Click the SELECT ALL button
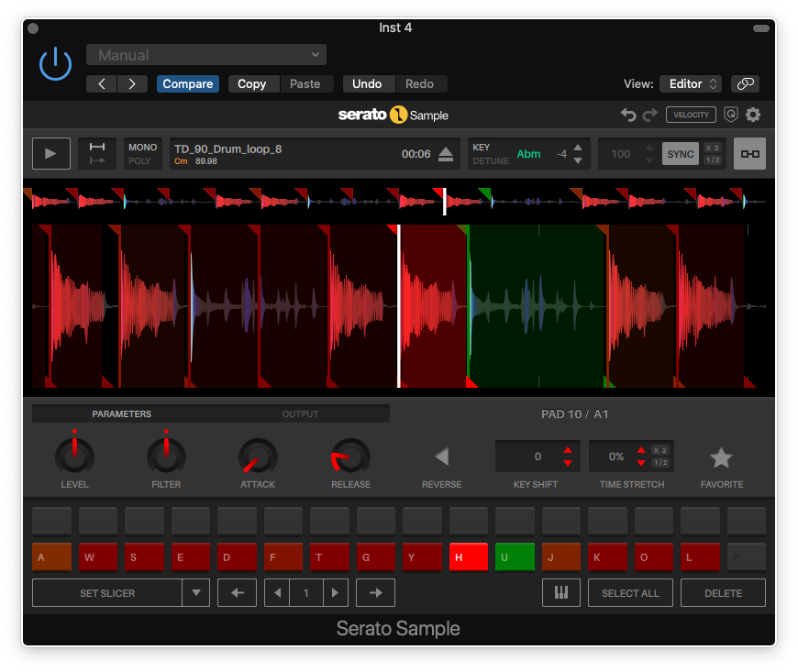Screen dimensions: 798x672 click(x=630, y=593)
